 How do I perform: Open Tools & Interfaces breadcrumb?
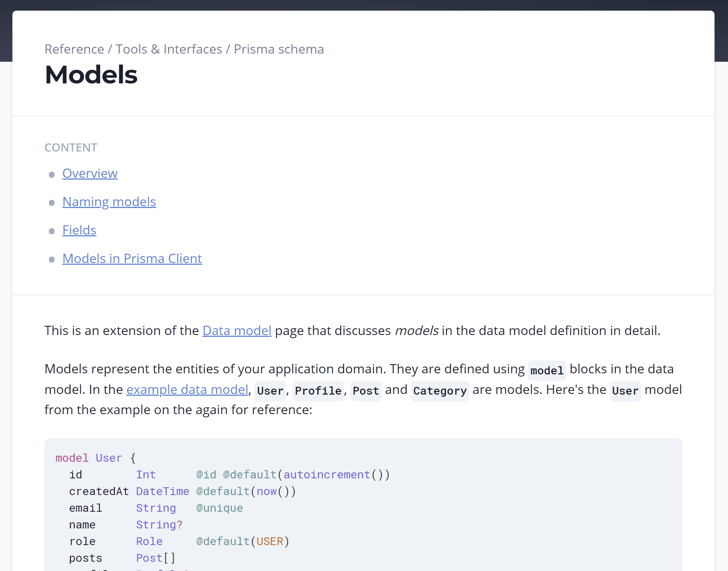pyautogui.click(x=169, y=49)
